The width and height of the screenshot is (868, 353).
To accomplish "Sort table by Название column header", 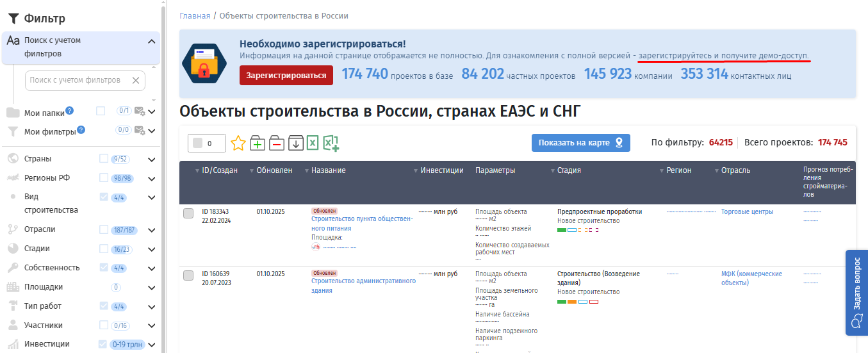I will (x=328, y=170).
